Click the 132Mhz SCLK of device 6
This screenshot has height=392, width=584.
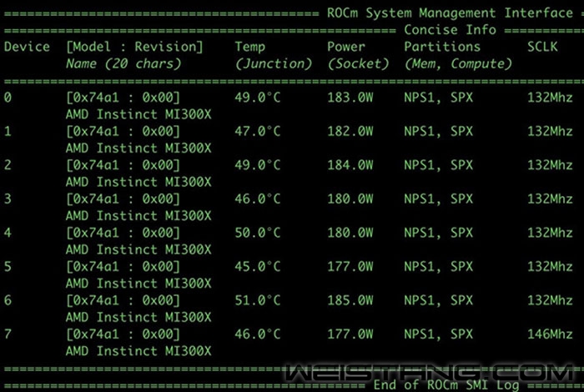pyautogui.click(x=550, y=300)
